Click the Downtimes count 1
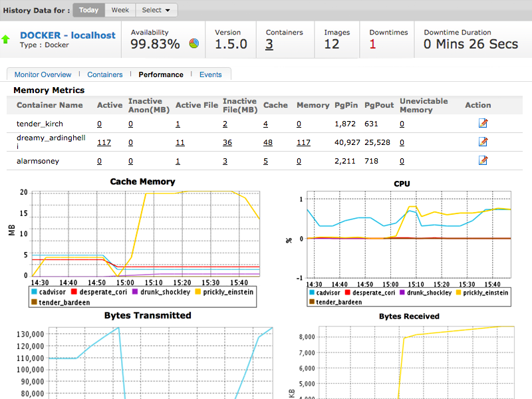The height and width of the screenshot is (399, 532). point(372,44)
